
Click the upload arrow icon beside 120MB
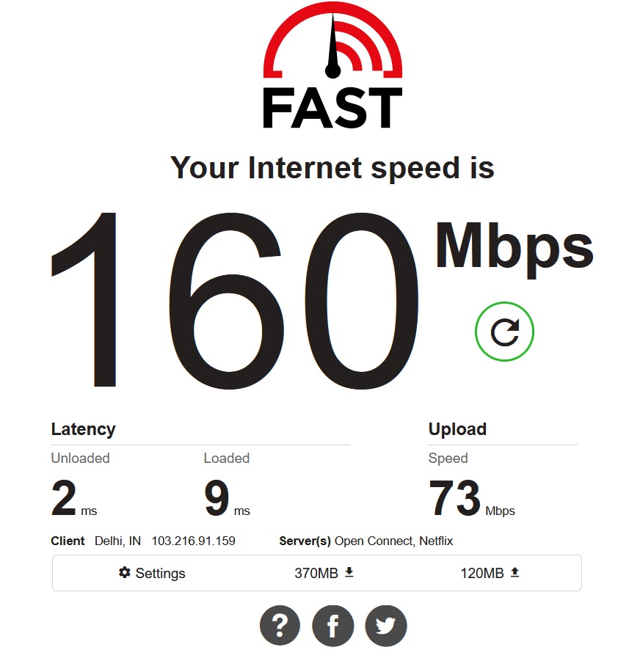coord(515,572)
